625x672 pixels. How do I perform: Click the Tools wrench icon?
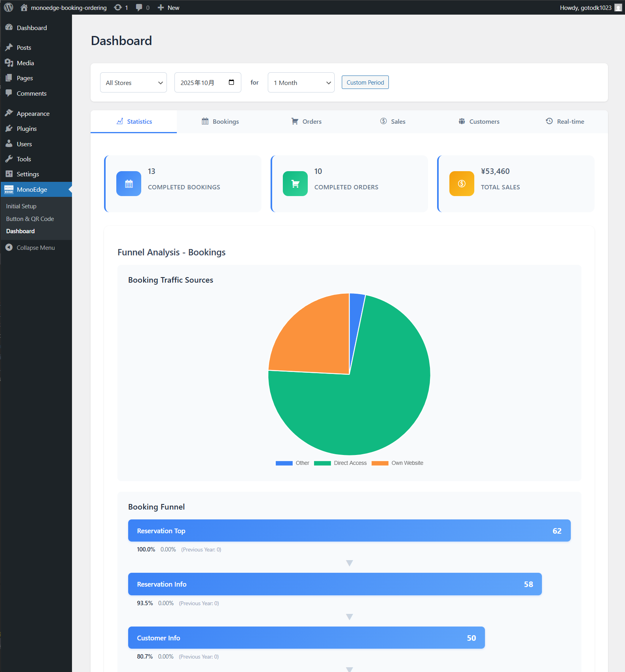9,159
